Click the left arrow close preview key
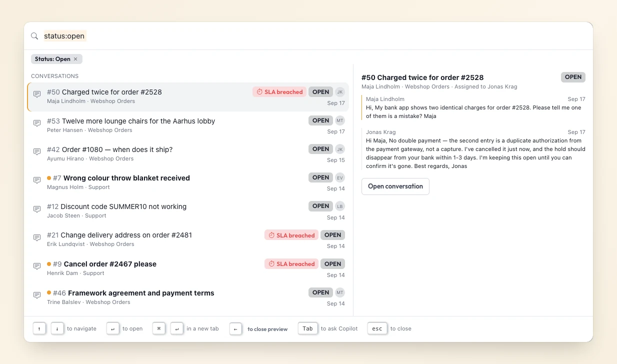This screenshot has height=364, width=617. tap(236, 329)
